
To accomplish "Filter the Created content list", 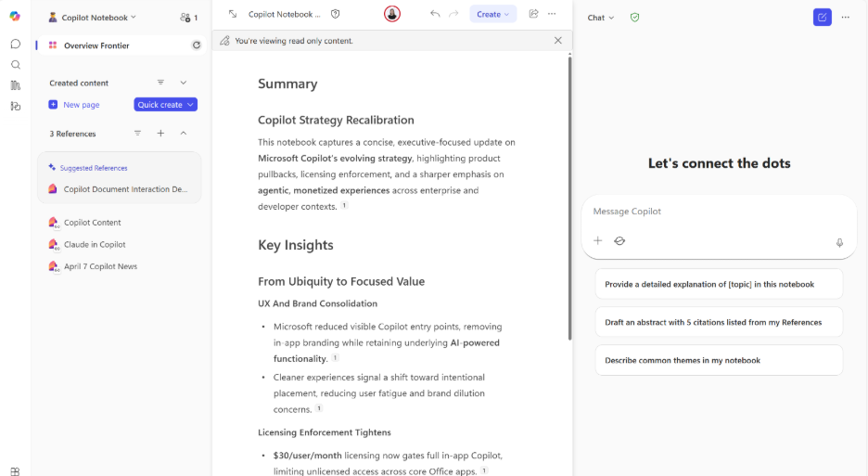I will pos(160,83).
